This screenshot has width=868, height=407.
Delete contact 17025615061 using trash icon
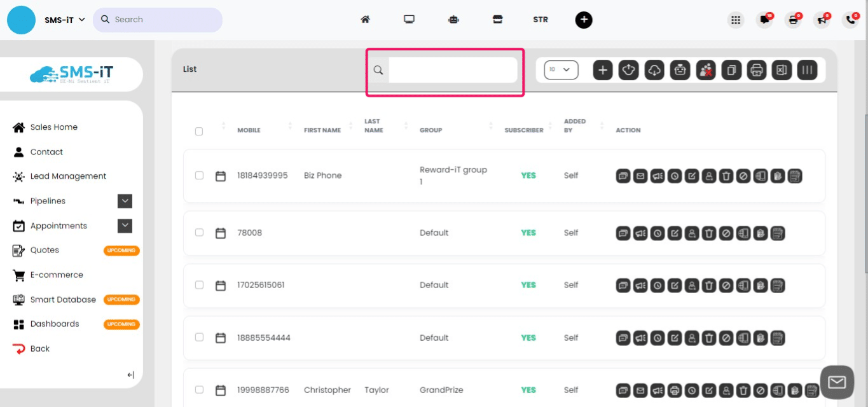click(x=708, y=285)
